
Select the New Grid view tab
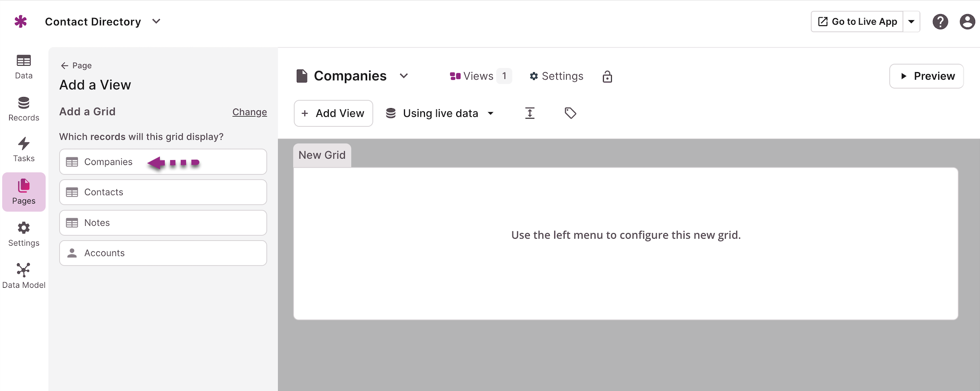pyautogui.click(x=322, y=155)
